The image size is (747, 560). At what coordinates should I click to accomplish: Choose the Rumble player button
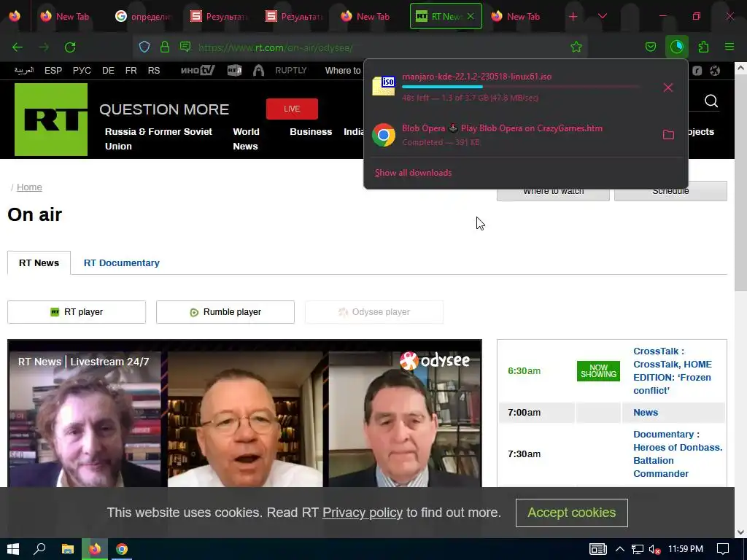225,312
